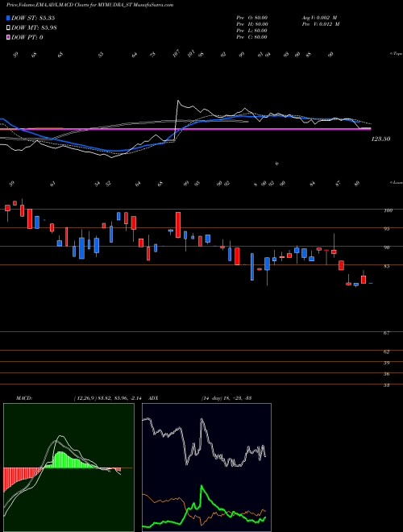Click the magenta DOW PT legend swatch

(8, 37)
